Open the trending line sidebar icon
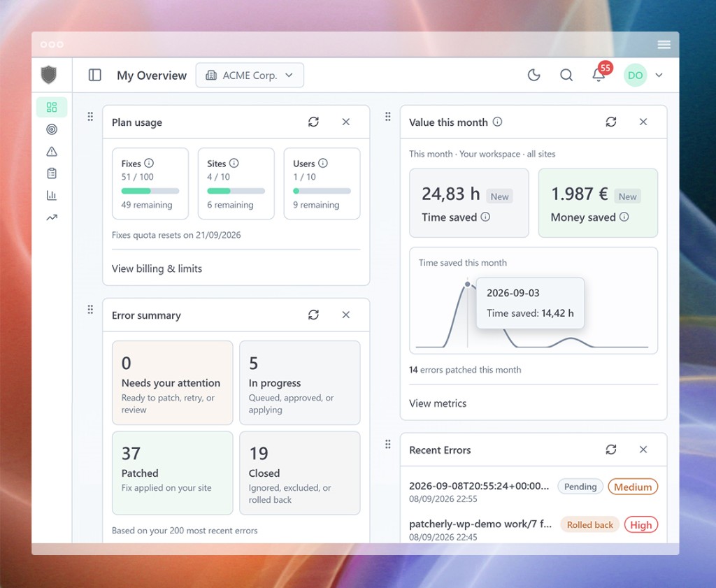 (x=52, y=217)
